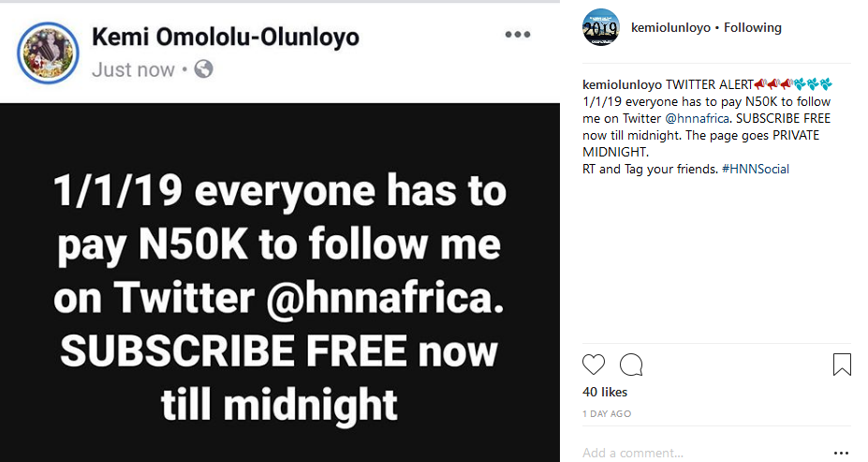The height and width of the screenshot is (462, 868).
Task: Focus the Add a comment field
Action: coord(693,453)
